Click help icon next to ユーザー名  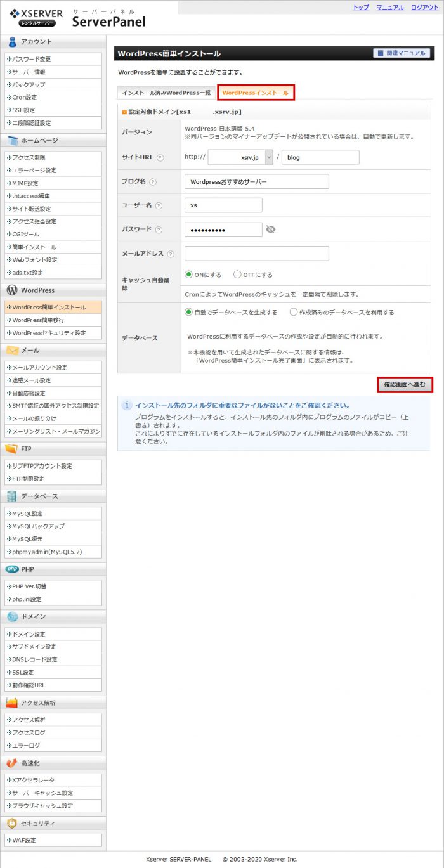click(x=159, y=205)
